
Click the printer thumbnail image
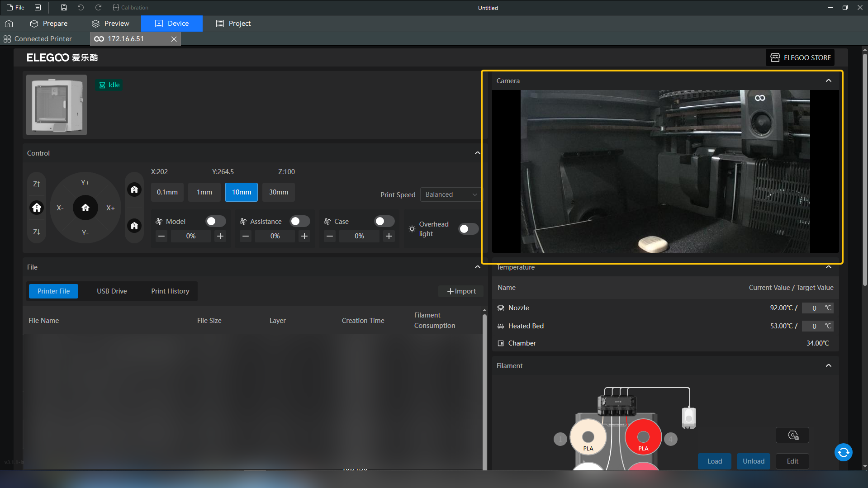click(57, 105)
